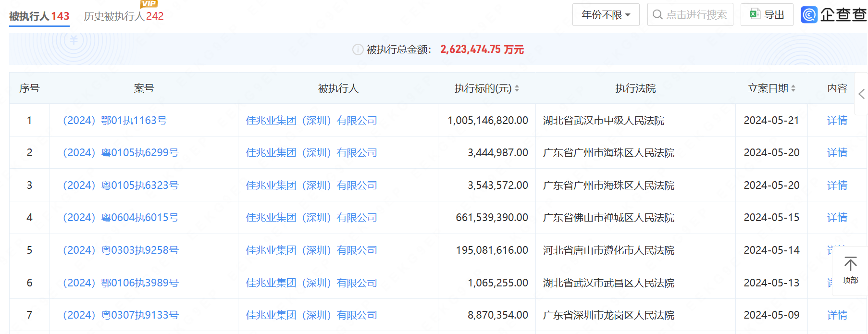The image size is (868, 334).
Task: Click amount 195,081,616.00
Action: 492,250
